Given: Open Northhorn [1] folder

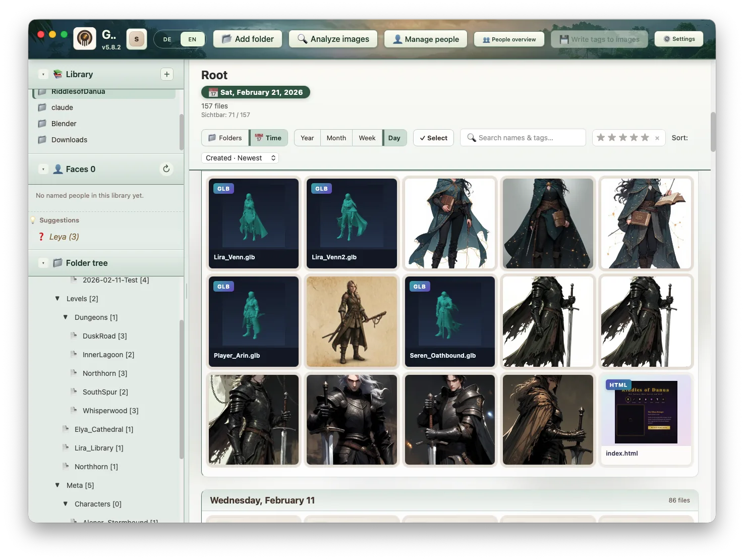Looking at the screenshot, I should click(x=96, y=467).
